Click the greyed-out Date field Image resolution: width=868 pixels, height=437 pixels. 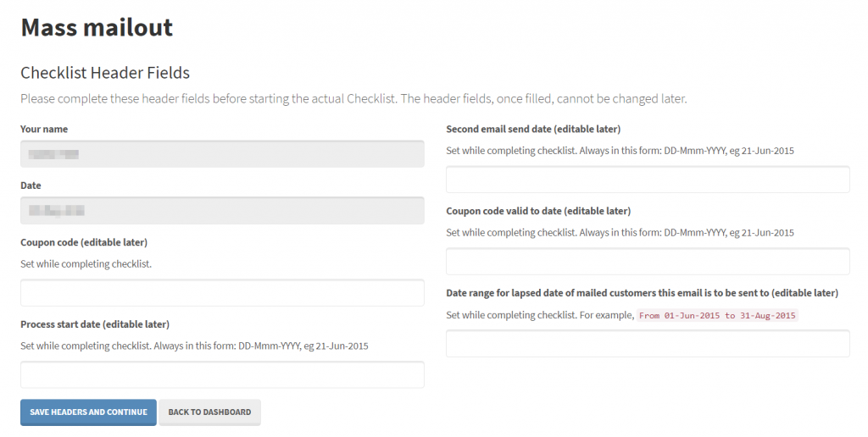pos(223,210)
